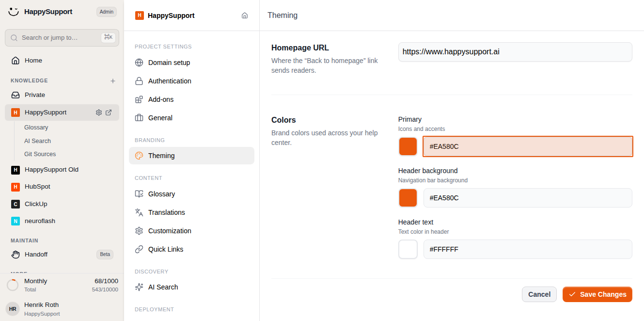This screenshot has height=321, width=644.
Task: Open HappySupport in new tab icon
Action: [x=109, y=112]
